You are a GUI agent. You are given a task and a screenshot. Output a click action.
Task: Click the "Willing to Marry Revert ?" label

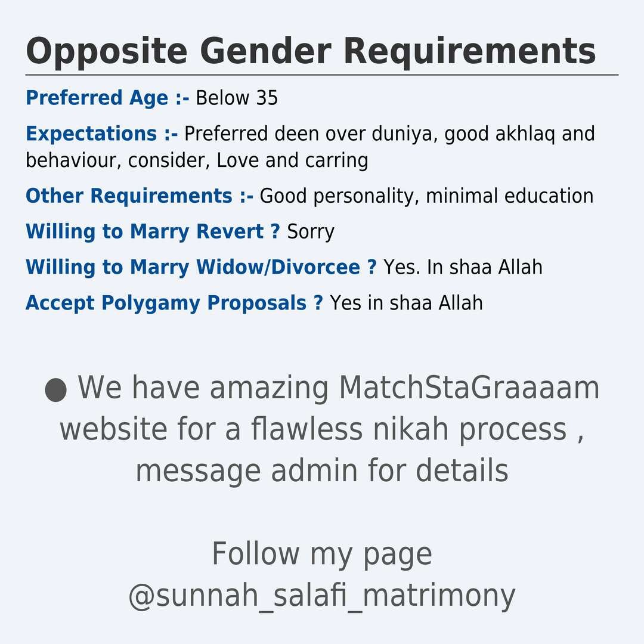pyautogui.click(x=153, y=231)
